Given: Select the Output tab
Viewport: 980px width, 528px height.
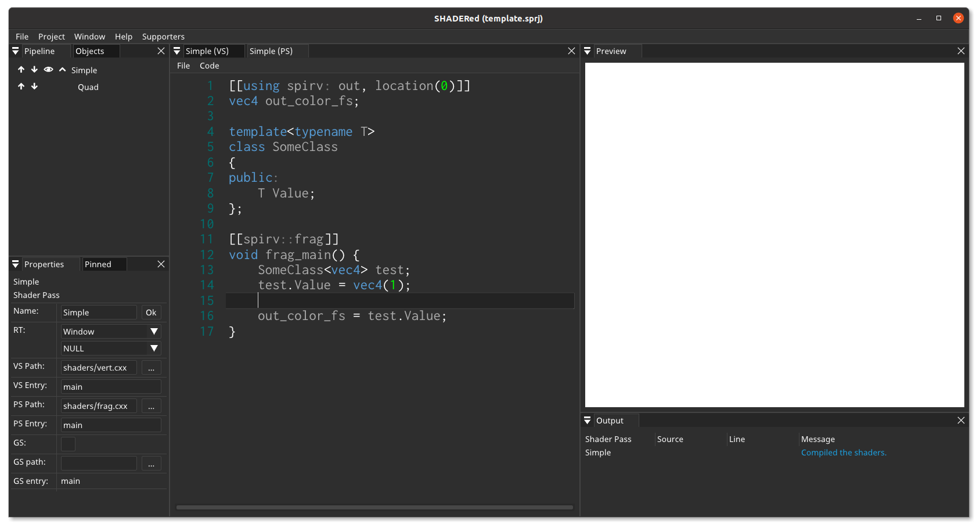Looking at the screenshot, I should click(x=615, y=421).
